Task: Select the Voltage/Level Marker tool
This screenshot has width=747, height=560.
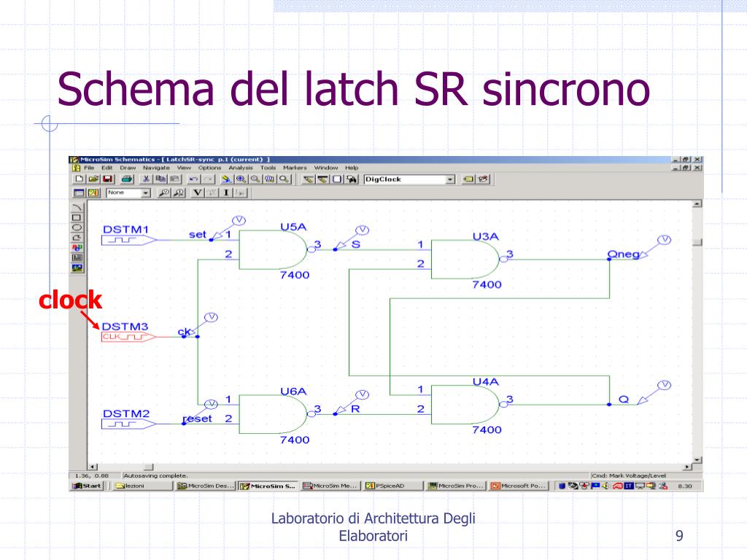Action: (164, 192)
